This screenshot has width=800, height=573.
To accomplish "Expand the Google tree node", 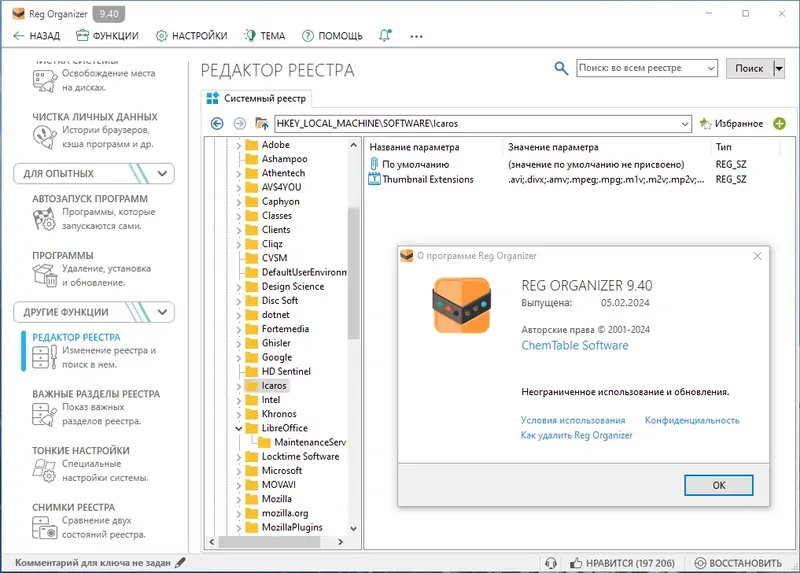I will click(x=238, y=358).
